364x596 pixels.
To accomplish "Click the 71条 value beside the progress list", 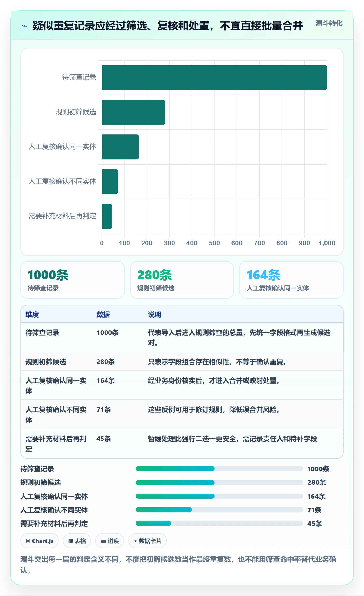I will coord(314,510).
